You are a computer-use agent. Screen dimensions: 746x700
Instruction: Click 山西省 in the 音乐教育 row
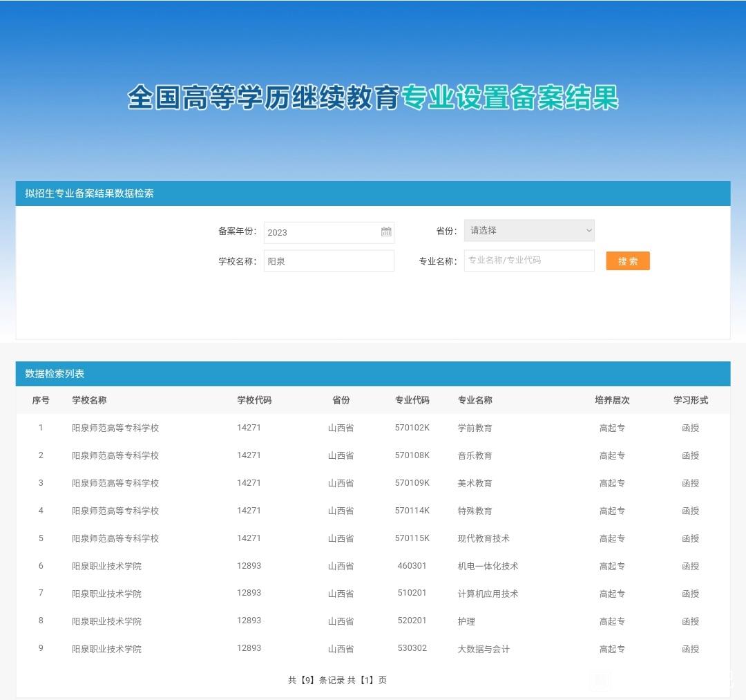click(x=341, y=455)
